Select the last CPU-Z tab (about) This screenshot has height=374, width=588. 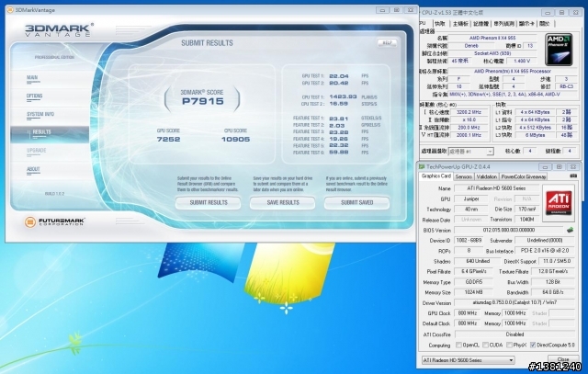tap(545, 24)
